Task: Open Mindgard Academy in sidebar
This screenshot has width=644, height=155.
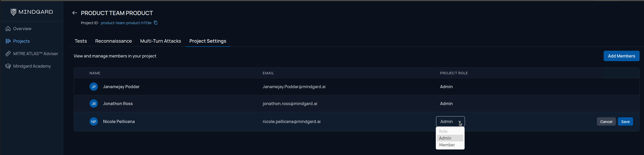Action: 31,66
